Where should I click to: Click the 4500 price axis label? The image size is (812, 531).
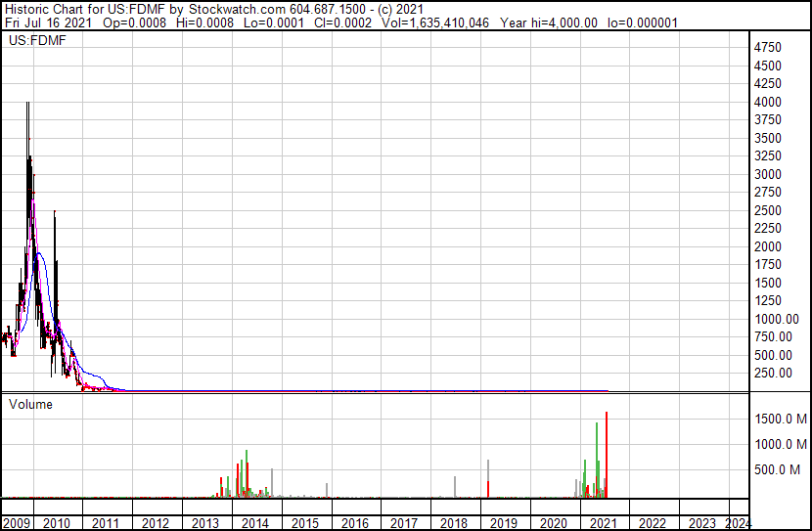[x=768, y=66]
